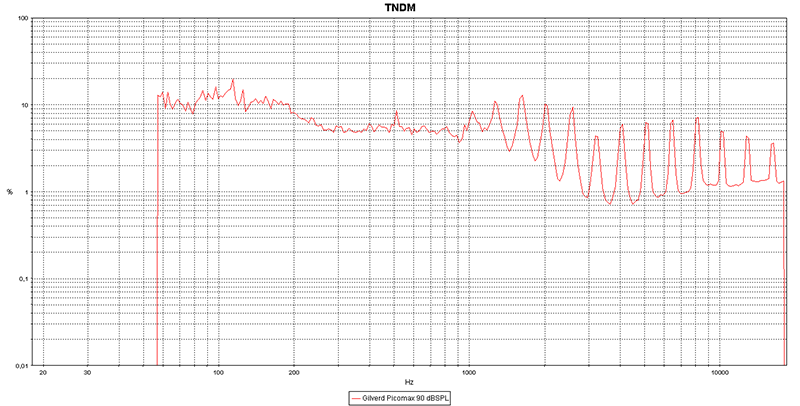Click the chart title "TNDM"

[x=400, y=7]
